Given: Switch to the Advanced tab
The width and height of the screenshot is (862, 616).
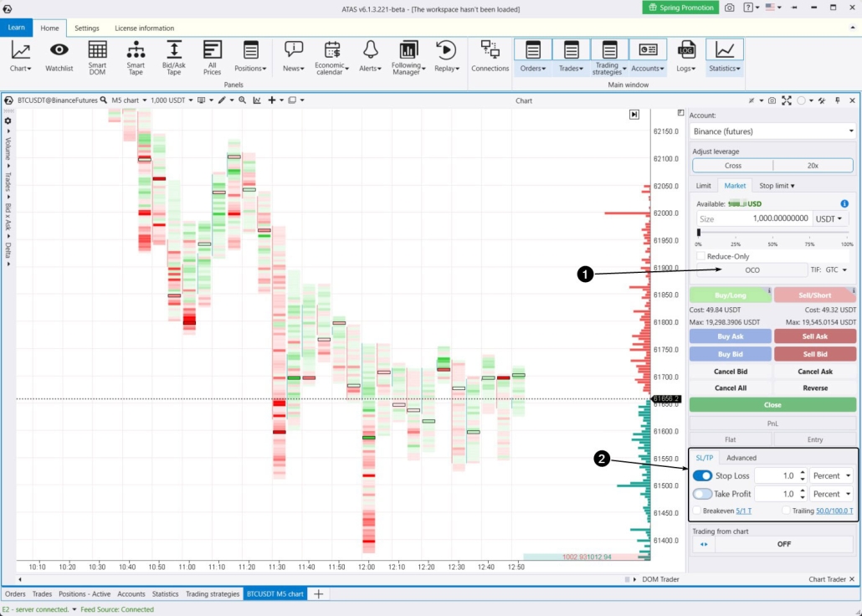Looking at the screenshot, I should 741,457.
